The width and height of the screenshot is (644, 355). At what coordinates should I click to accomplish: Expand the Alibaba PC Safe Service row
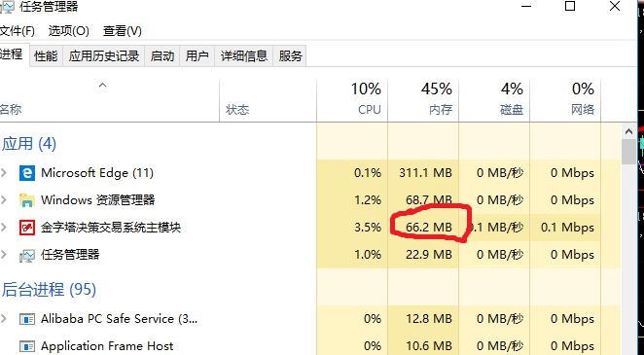[x=4, y=318]
